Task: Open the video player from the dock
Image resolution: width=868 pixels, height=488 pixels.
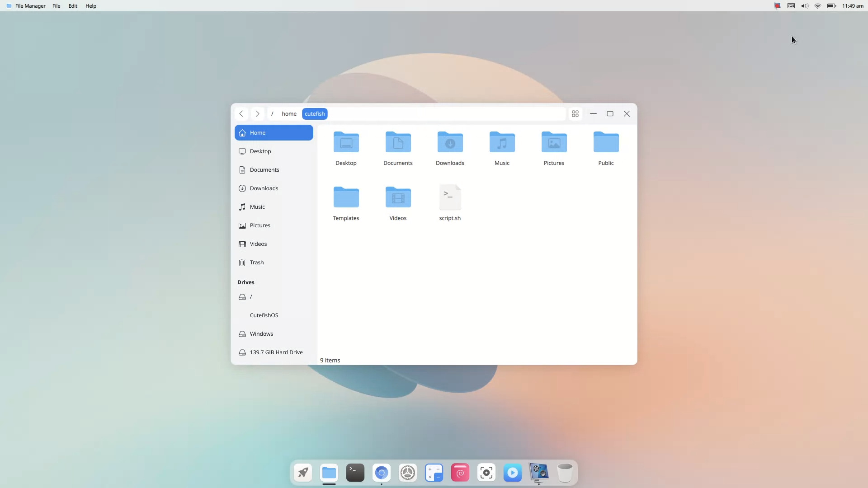Action: (513, 473)
